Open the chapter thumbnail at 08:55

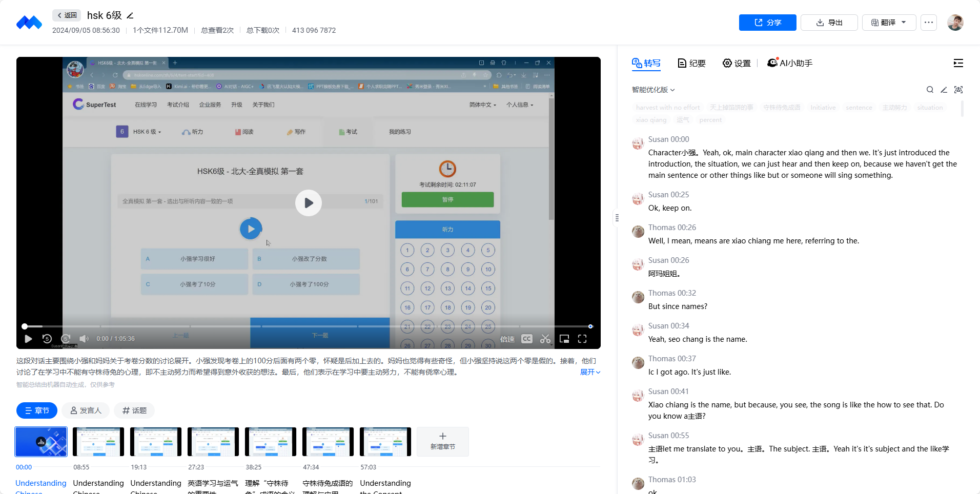click(98, 441)
